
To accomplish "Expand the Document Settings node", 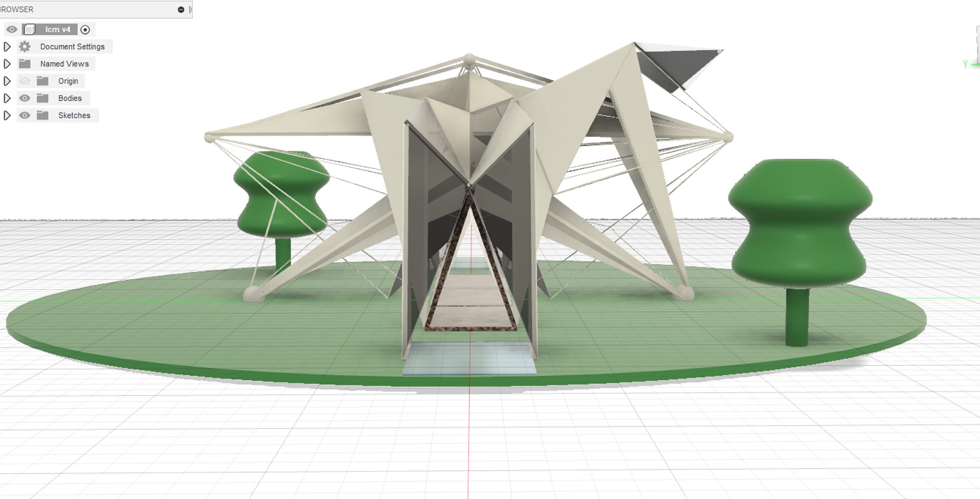I will pyautogui.click(x=7, y=46).
